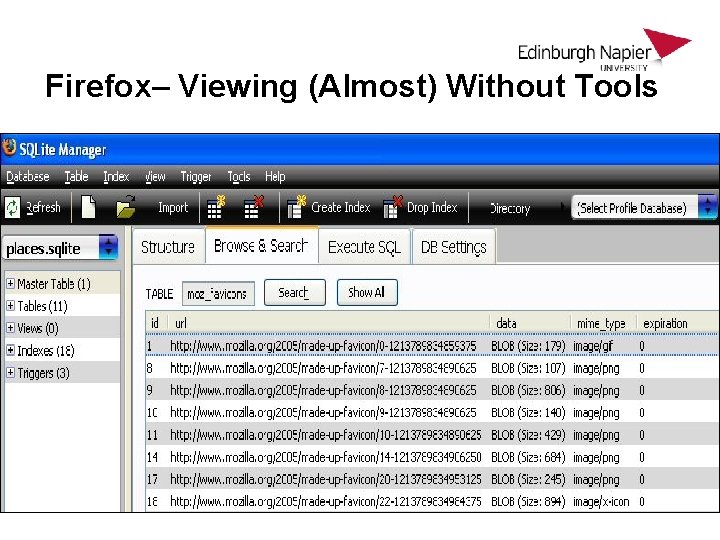Open the Tools menu
The height and width of the screenshot is (540, 720).
[x=239, y=177]
